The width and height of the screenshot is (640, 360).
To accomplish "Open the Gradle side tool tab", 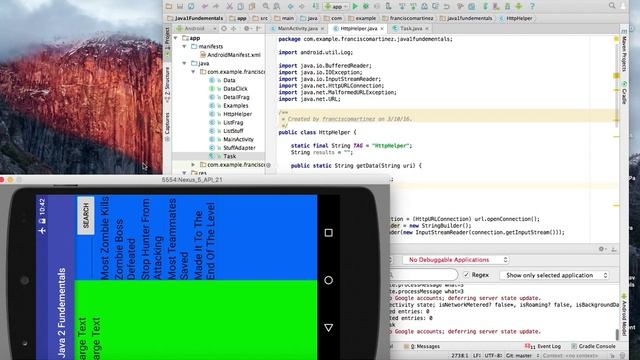I will (x=624, y=93).
